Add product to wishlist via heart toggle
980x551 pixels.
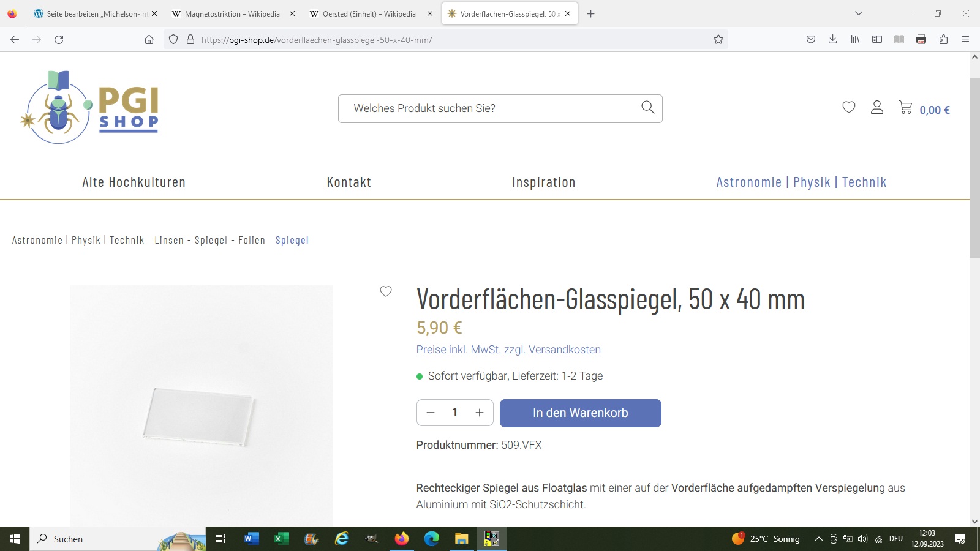[386, 291]
